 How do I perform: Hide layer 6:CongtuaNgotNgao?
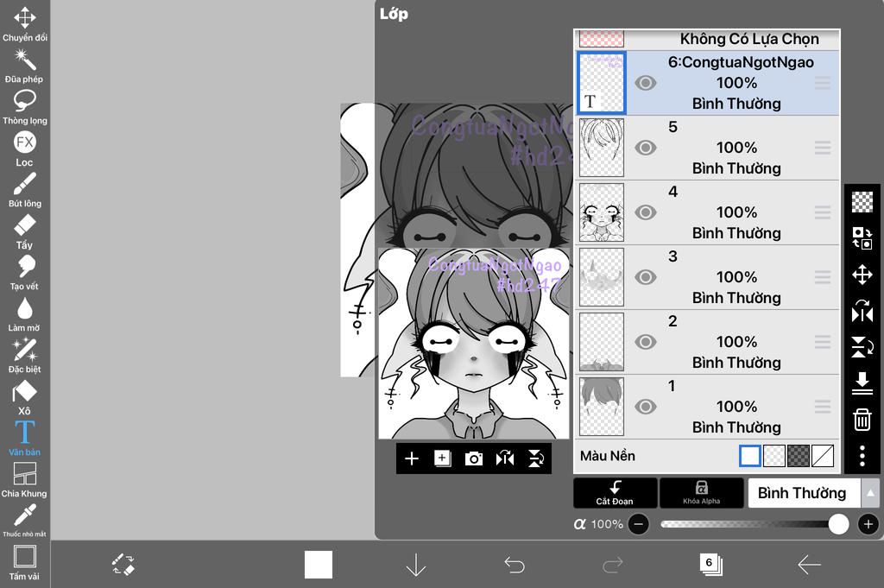[646, 83]
